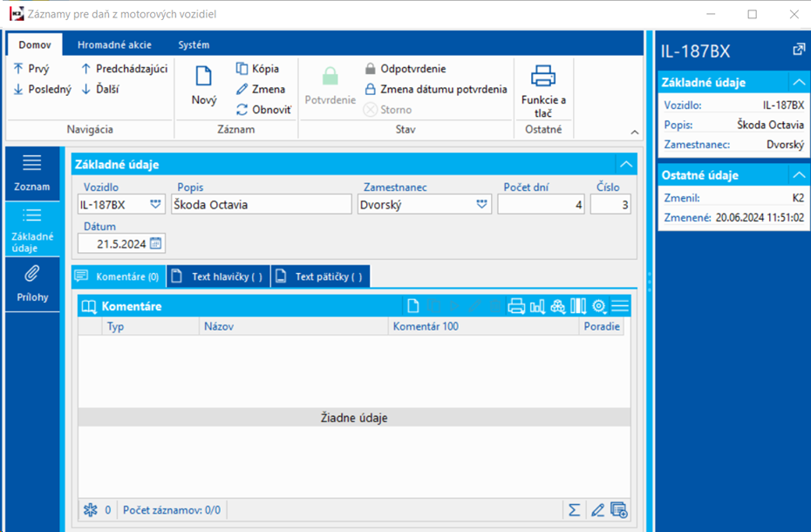Pop out the IL-187BX preview panel
This screenshot has width=811, height=532.
pos(799,50)
